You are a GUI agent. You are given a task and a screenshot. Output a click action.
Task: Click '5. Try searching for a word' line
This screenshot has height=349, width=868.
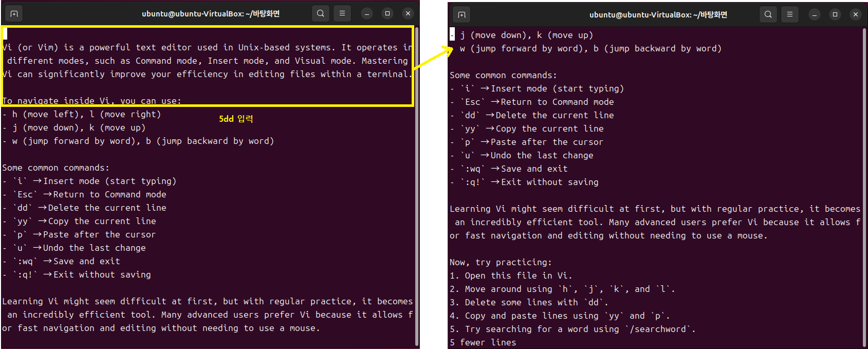(x=573, y=329)
